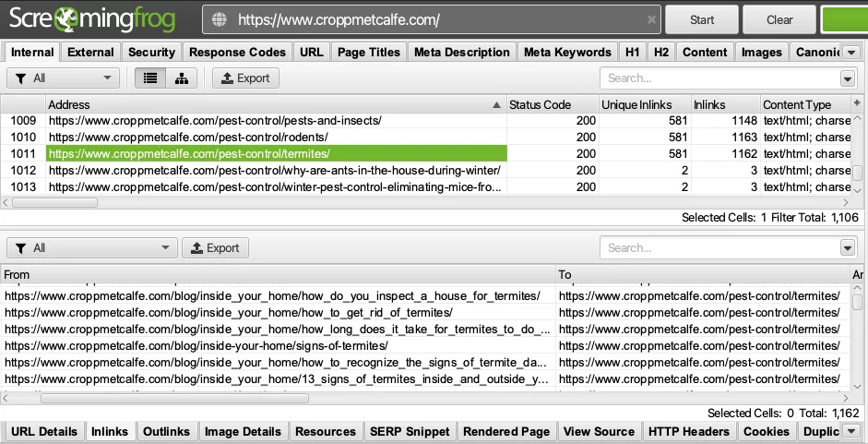Open the Cookies bottom tab
The image size is (868, 444).
767,431
